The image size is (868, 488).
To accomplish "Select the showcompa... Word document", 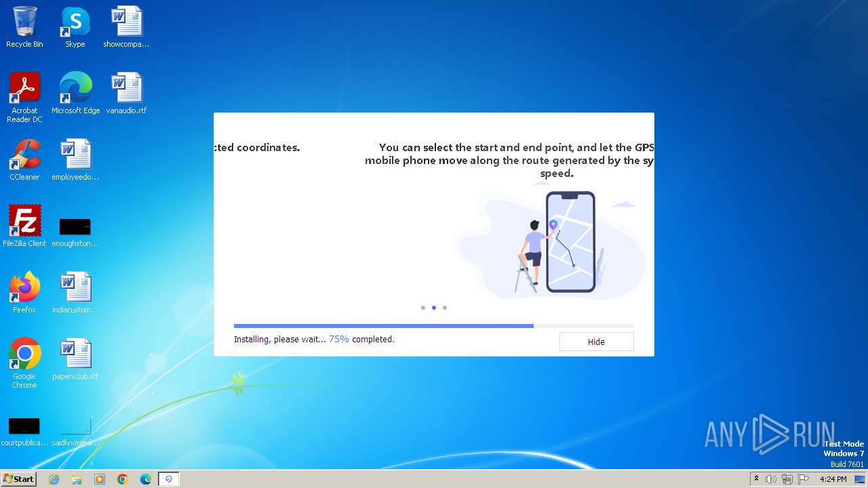I will (x=126, y=28).
